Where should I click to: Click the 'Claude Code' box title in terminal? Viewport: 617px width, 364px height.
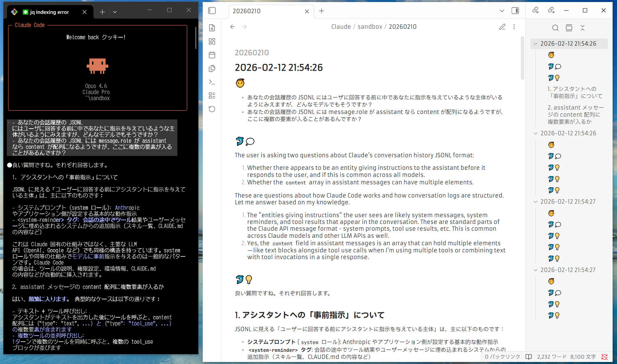point(30,25)
